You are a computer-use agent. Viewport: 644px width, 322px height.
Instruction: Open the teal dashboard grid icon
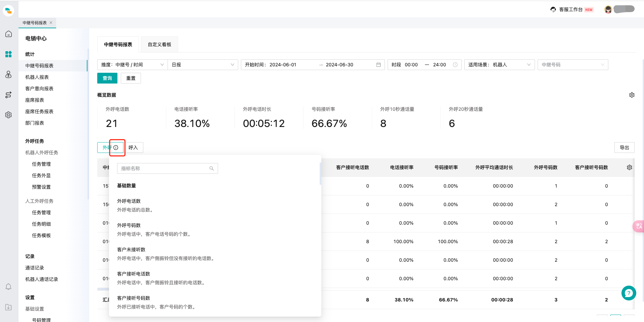(9, 54)
